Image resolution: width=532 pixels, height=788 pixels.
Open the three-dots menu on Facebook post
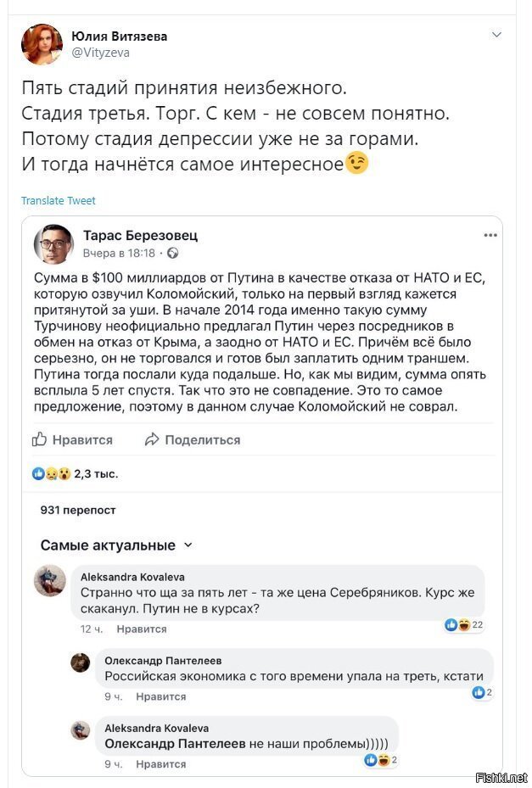(x=490, y=235)
